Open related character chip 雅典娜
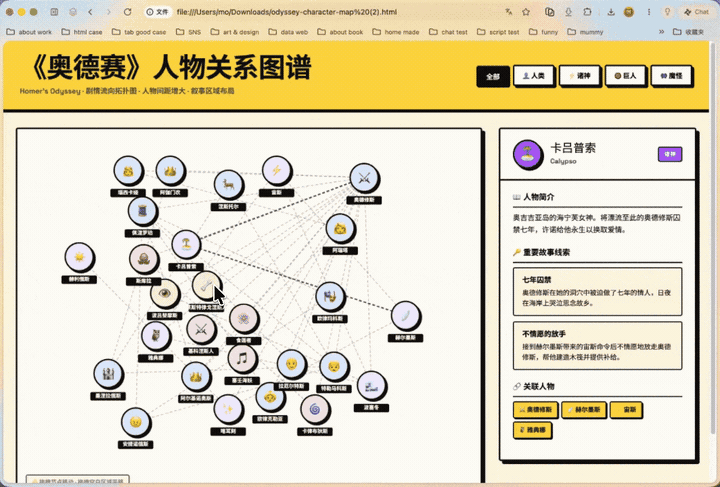 pos(532,430)
